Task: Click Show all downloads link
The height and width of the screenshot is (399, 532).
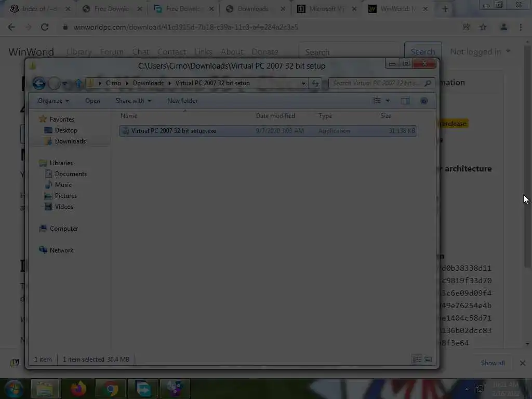Action: click(x=493, y=363)
